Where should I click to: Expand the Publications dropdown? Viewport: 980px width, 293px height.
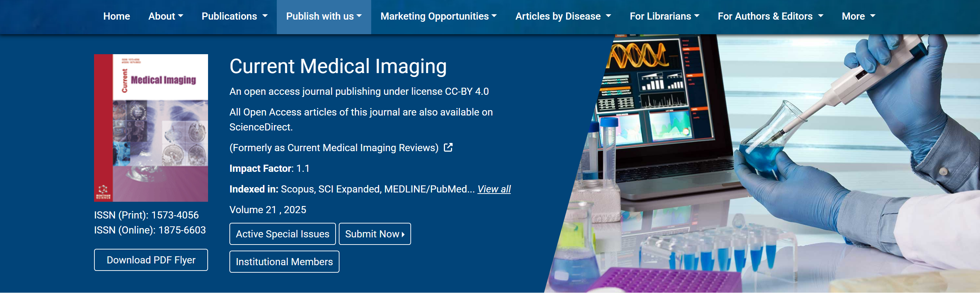click(x=234, y=16)
